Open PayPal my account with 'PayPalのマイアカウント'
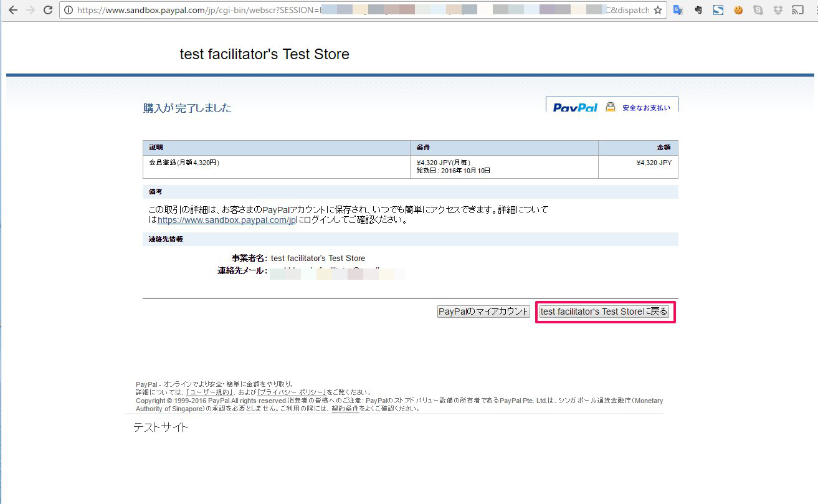 (483, 311)
